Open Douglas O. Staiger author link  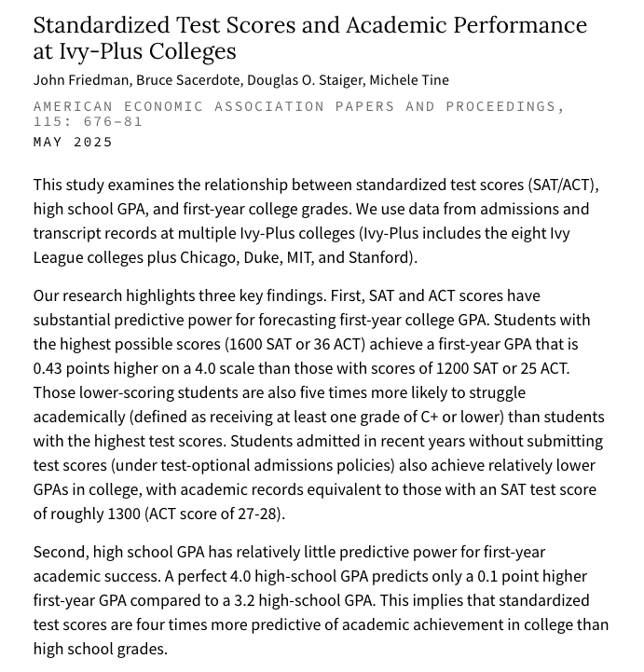tap(305, 80)
